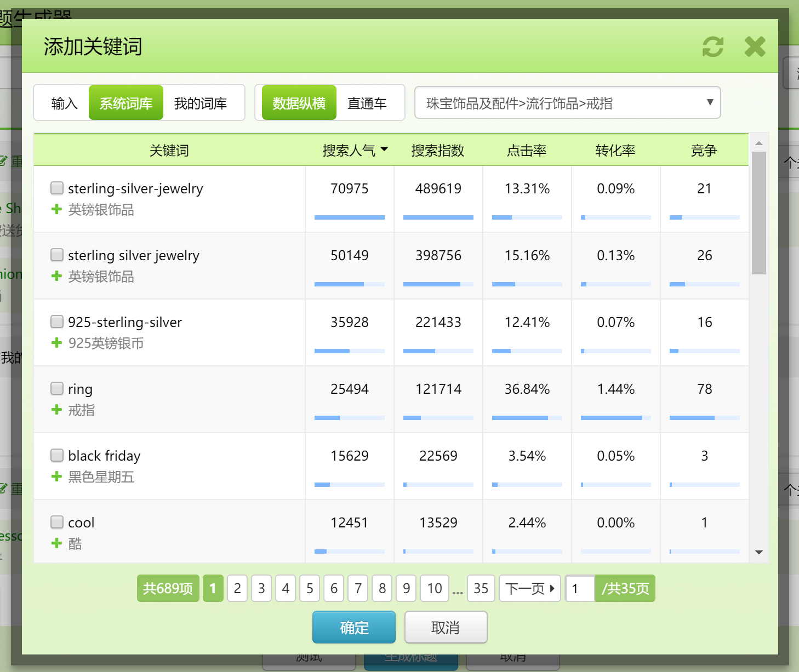Add 黑色星期五 with its plus icon
Screen dimensions: 799x672
pos(56,476)
